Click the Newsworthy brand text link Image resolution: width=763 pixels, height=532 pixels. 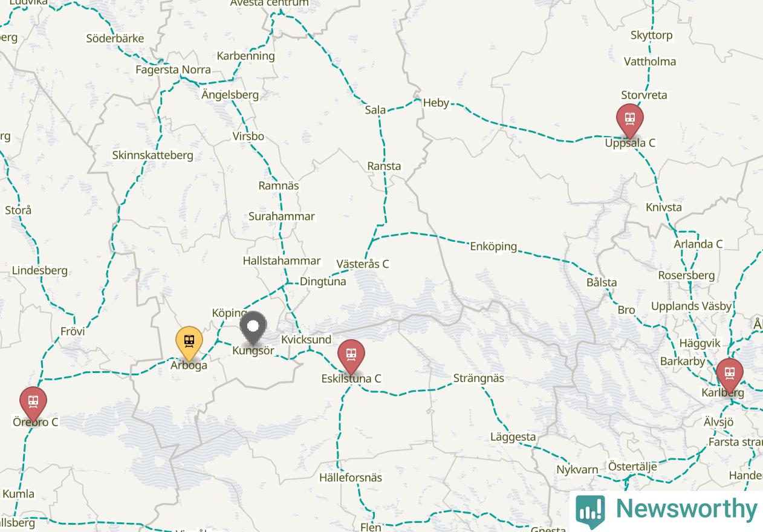pyautogui.click(x=686, y=508)
